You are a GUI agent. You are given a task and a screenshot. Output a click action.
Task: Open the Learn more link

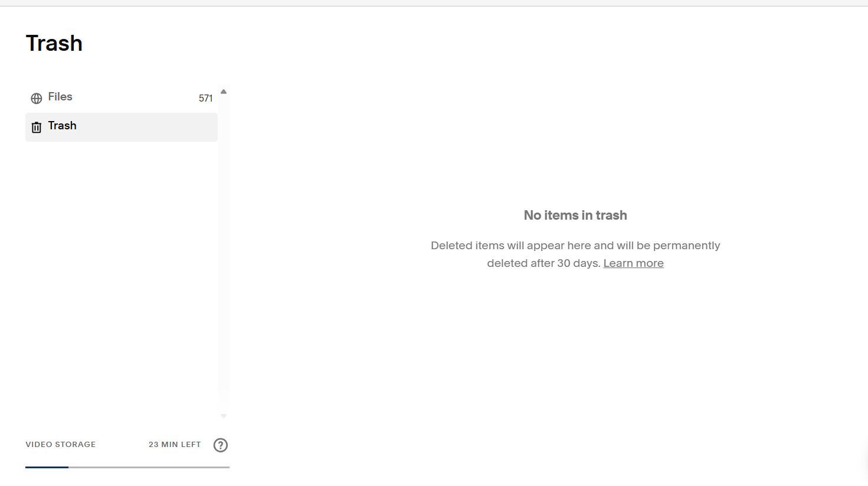click(x=633, y=263)
